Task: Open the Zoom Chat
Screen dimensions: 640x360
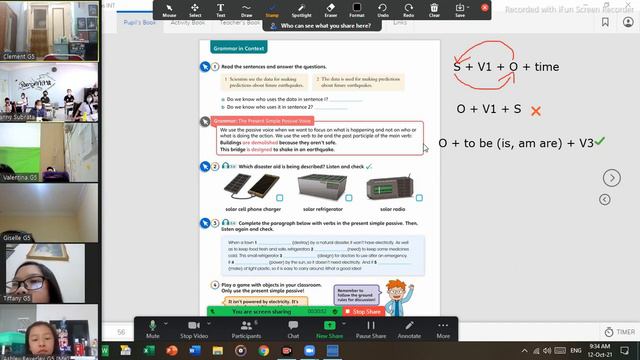Action: pos(293,329)
